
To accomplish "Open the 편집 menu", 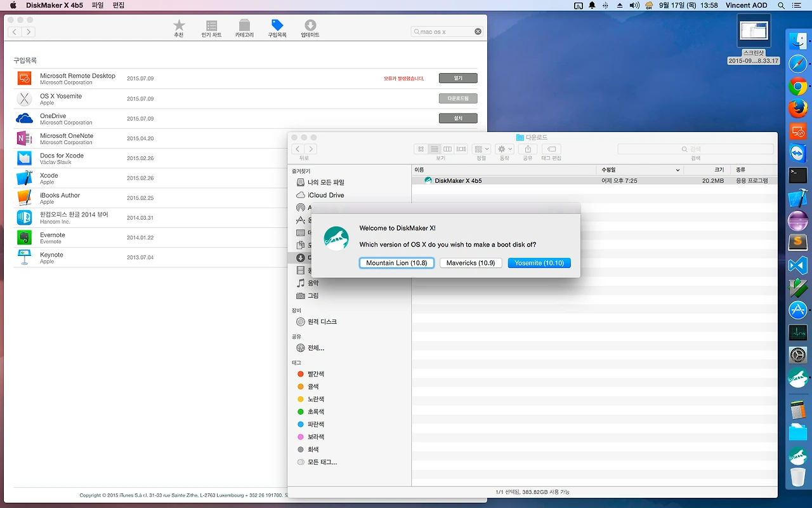I will 119,5.
